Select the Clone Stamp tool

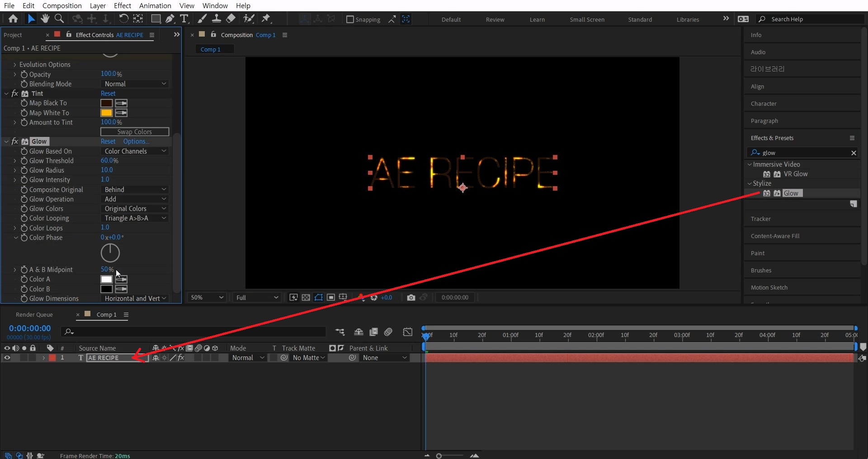(x=217, y=19)
